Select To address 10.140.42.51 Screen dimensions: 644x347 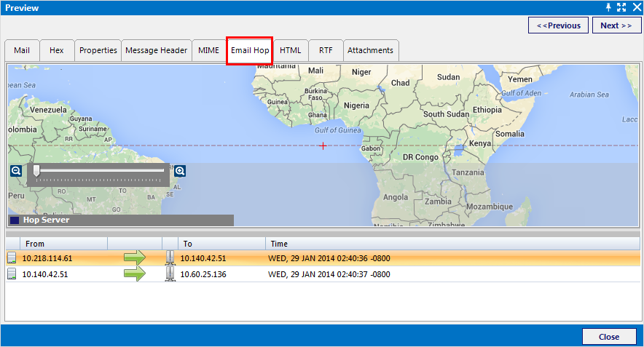[x=203, y=258]
